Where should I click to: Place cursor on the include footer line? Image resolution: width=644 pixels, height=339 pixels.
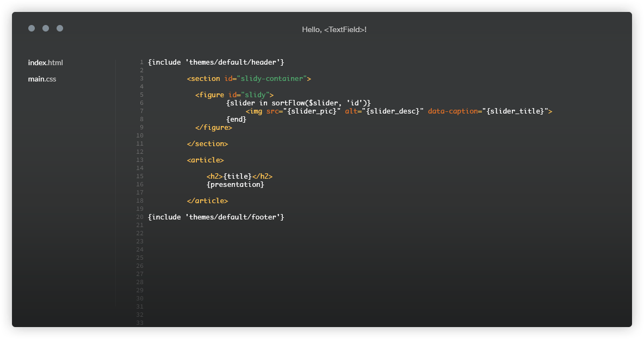[216, 217]
